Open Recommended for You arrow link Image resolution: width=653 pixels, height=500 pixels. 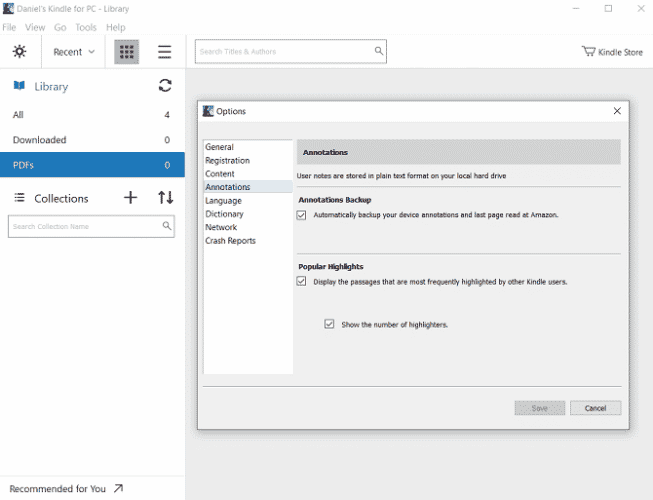pos(118,488)
